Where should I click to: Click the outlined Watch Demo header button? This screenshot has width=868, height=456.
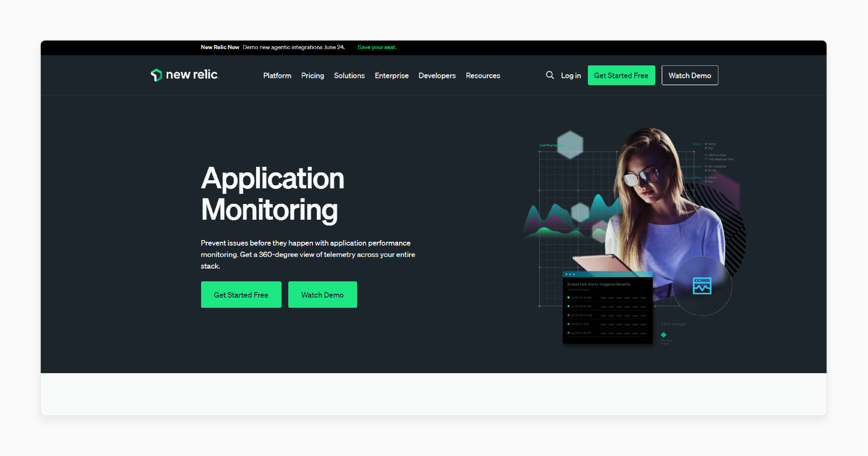tap(689, 75)
